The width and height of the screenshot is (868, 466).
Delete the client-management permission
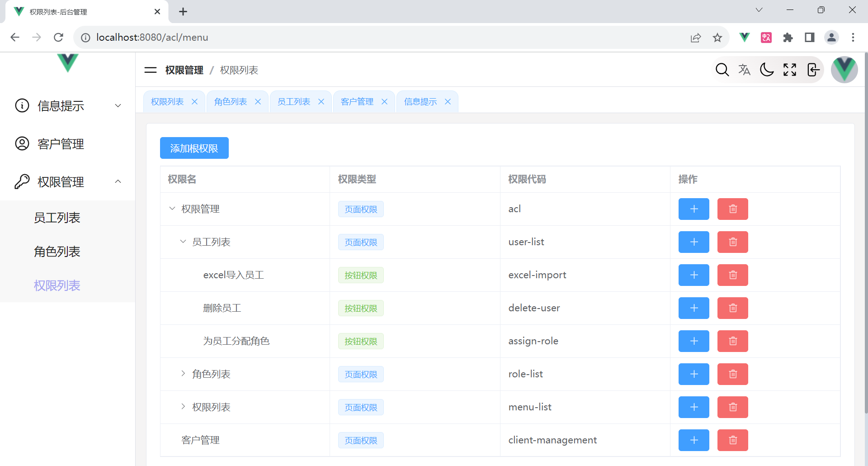click(733, 440)
